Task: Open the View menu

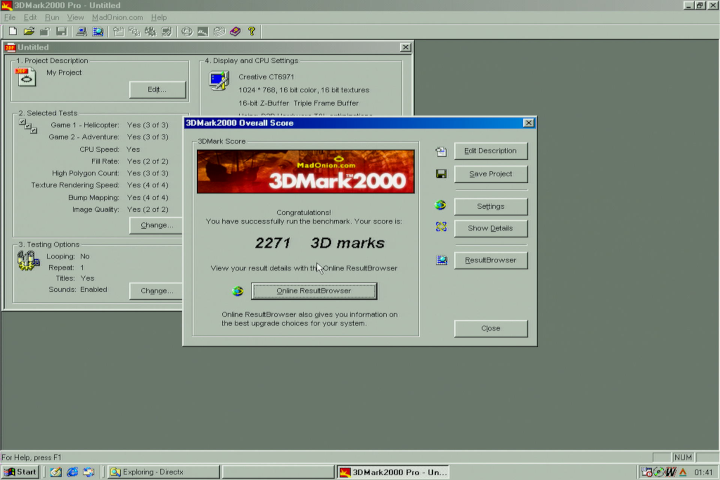Action: coord(75,17)
